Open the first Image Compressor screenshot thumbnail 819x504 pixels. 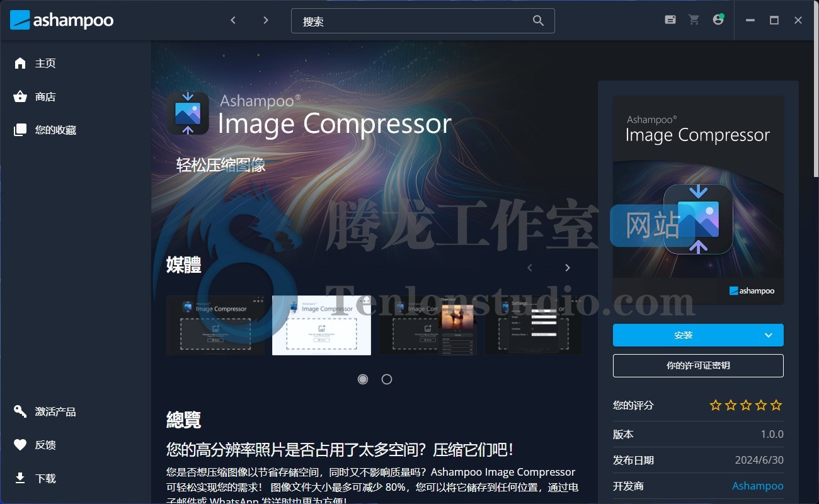216,325
